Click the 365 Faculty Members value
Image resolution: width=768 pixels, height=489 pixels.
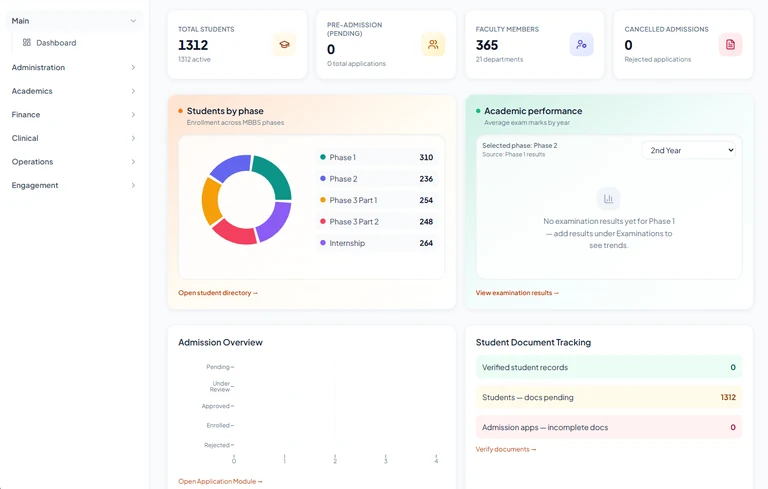click(x=487, y=45)
